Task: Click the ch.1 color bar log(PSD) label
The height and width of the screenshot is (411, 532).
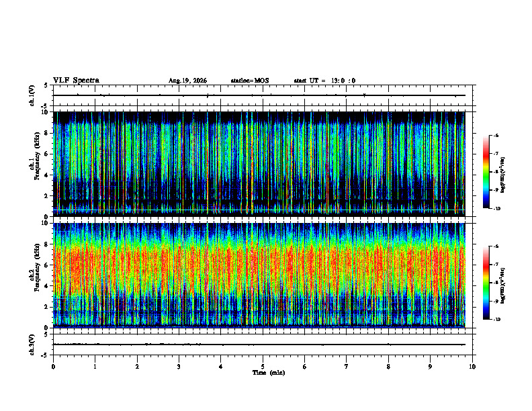Action: click(x=503, y=175)
